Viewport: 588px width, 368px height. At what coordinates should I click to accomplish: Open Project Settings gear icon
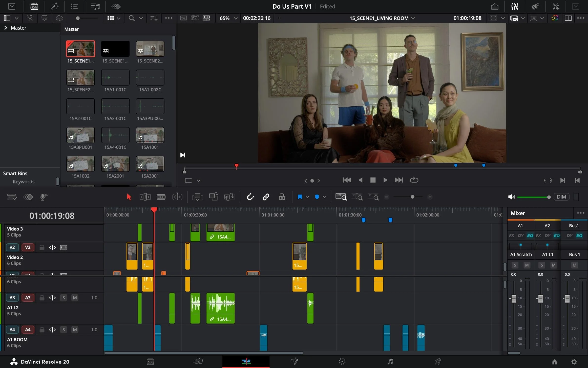click(x=574, y=362)
